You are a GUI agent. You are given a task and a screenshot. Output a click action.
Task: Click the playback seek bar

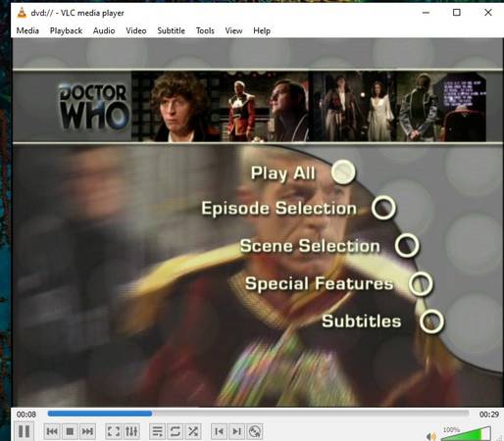(258, 414)
